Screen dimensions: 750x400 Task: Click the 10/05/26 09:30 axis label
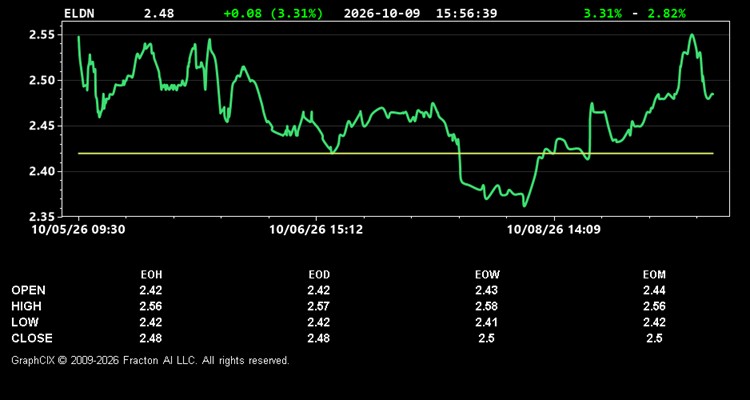click(78, 230)
